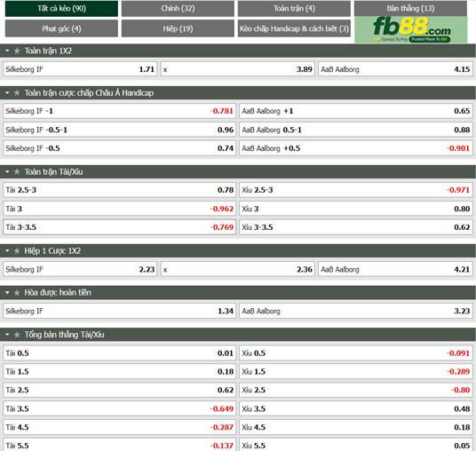Choose Tài 3.5 at -0.649
This screenshot has height=451, width=476.
tap(120, 408)
